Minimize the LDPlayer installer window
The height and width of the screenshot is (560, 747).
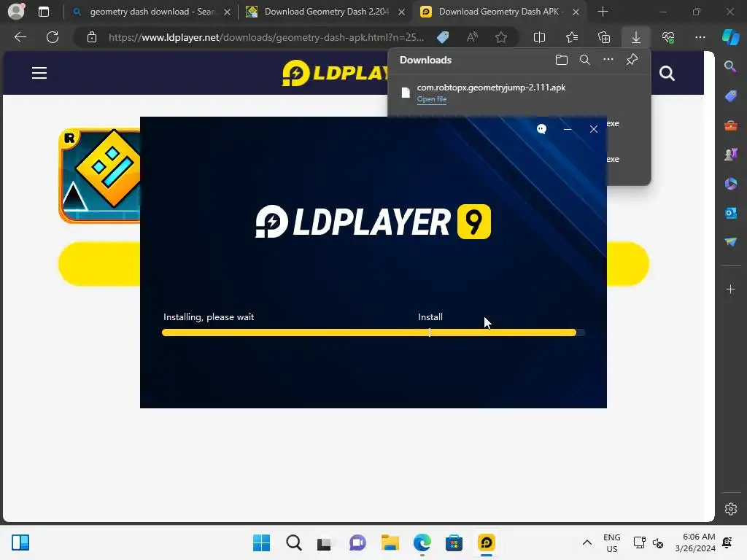click(x=568, y=129)
